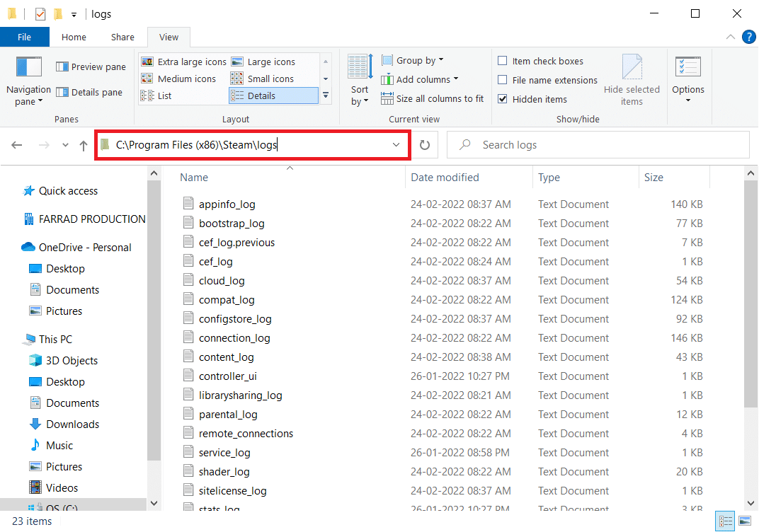The image size is (759, 532).
Task: Select List layout view
Action: click(x=156, y=96)
